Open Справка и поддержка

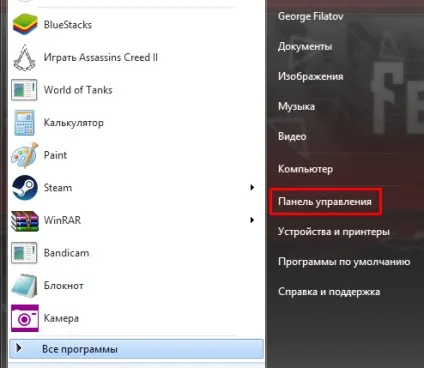[329, 292]
